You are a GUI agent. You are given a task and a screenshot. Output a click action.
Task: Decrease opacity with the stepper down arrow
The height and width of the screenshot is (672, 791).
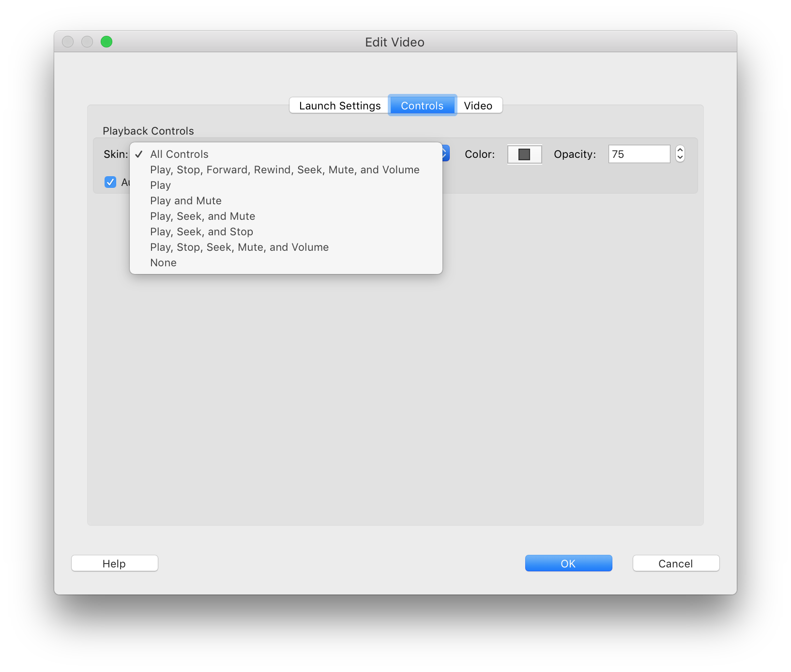point(680,158)
